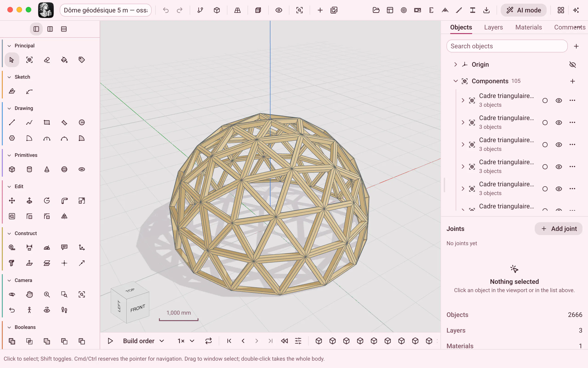The height and width of the screenshot is (368, 588).
Task: Open the Build order dropdown
Action: click(143, 341)
